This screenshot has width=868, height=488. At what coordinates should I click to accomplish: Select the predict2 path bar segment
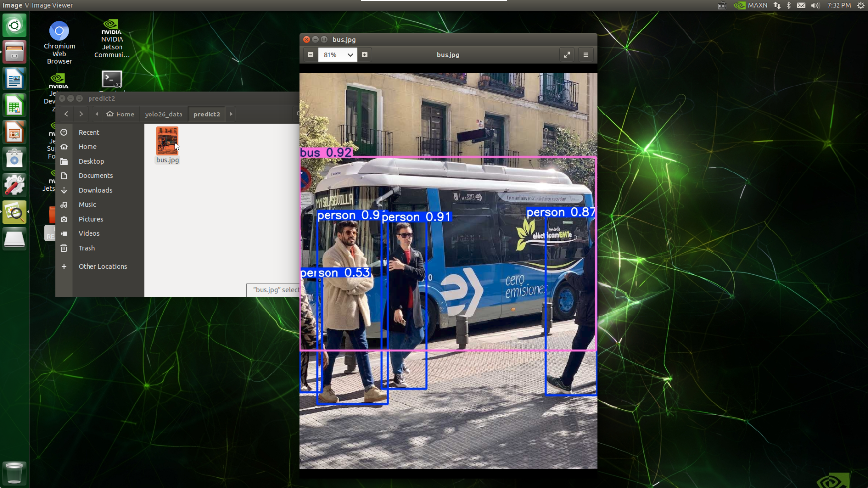pos(207,114)
